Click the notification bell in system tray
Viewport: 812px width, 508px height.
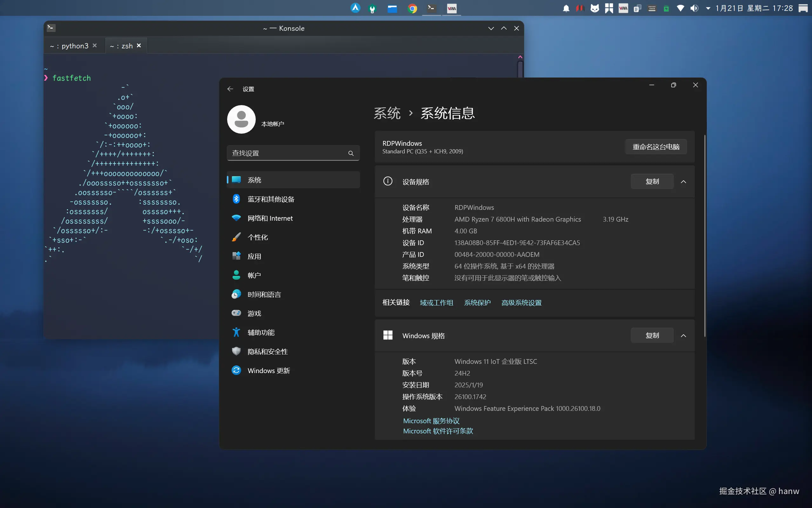click(x=566, y=8)
